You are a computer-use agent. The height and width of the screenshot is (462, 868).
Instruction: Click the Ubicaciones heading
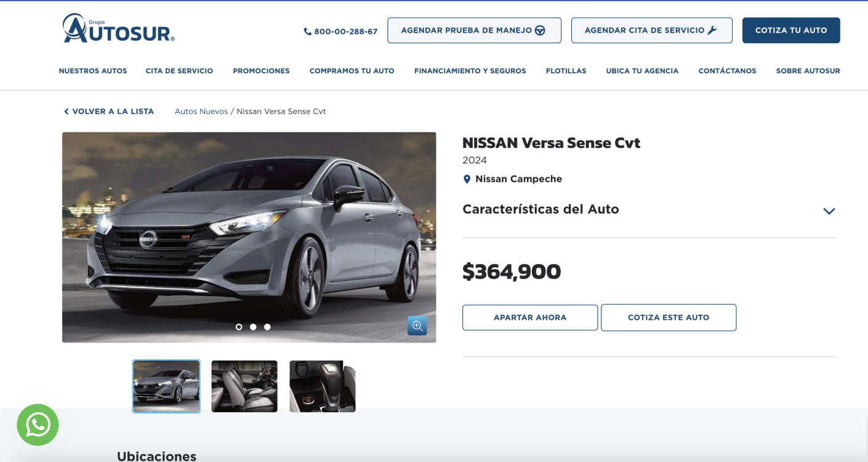tap(156, 456)
